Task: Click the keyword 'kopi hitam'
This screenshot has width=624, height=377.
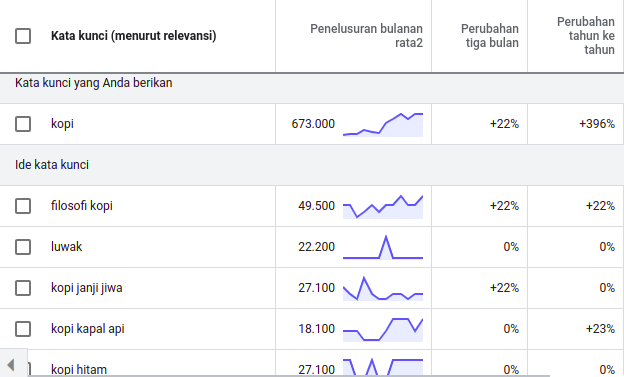Action: click(79, 369)
